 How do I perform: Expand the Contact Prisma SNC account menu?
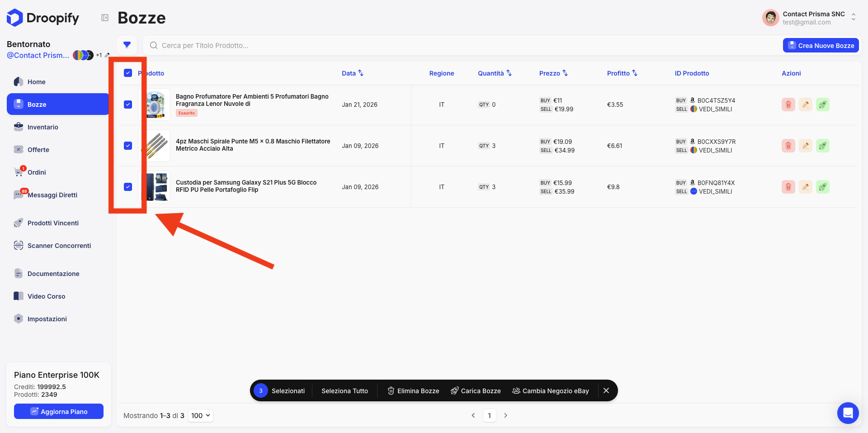[853, 17]
